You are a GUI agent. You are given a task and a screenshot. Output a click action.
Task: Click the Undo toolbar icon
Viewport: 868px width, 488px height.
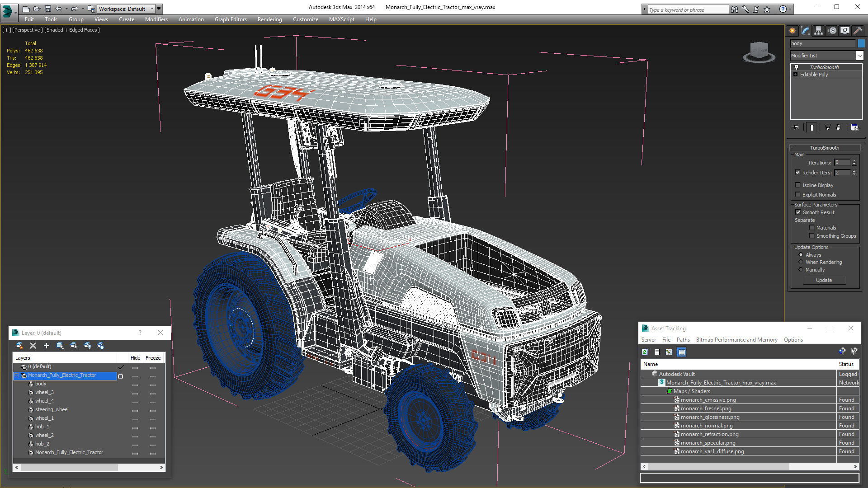coord(59,9)
